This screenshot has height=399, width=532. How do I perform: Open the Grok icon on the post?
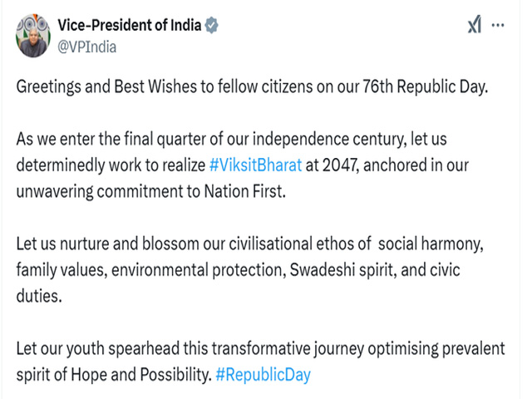pos(475,24)
